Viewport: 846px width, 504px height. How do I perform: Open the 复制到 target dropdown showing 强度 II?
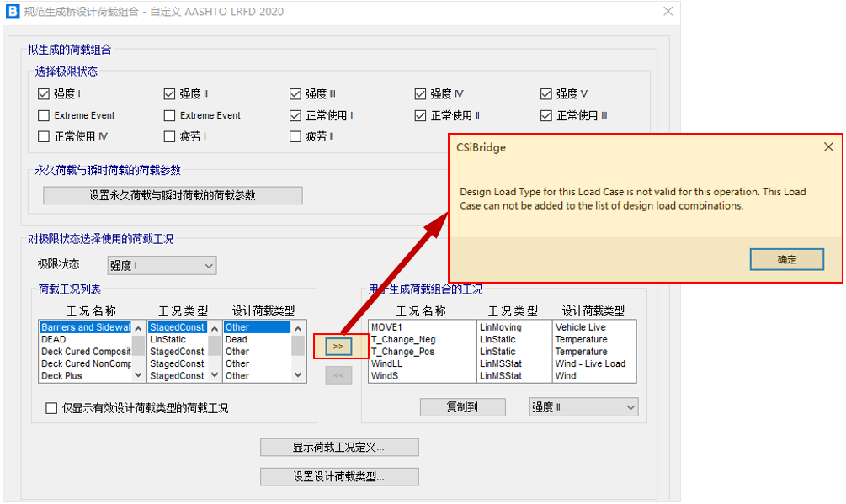coord(583,407)
